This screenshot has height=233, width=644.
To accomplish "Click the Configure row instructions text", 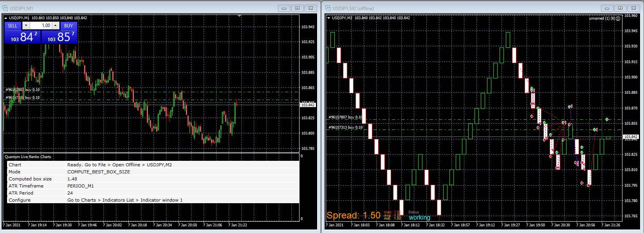I will [x=125, y=200].
